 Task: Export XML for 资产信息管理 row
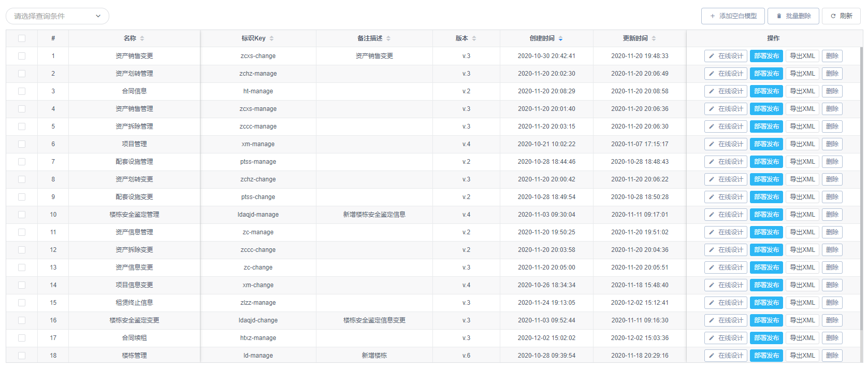(x=802, y=232)
